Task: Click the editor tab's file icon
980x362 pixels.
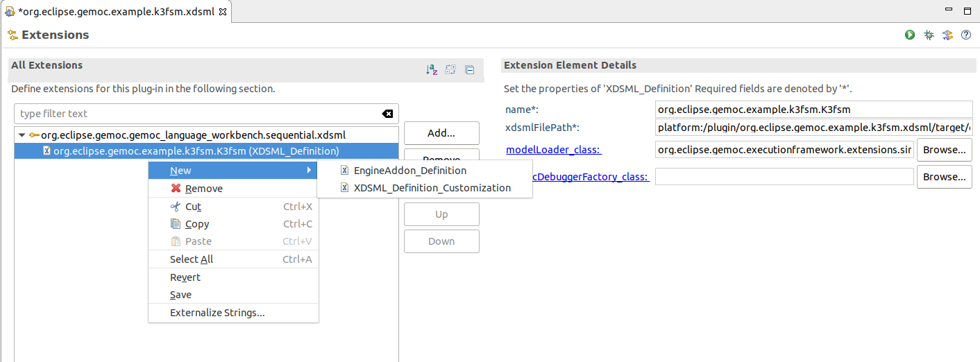Action: pyautogui.click(x=10, y=11)
